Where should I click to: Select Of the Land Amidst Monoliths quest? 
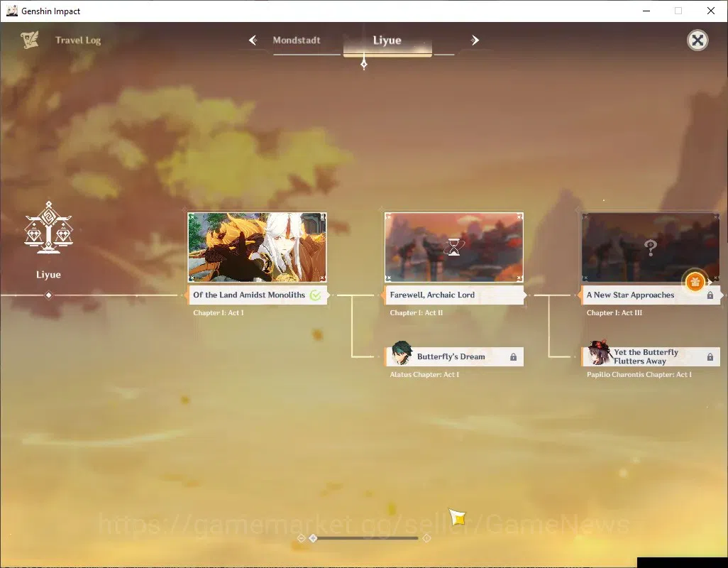258,295
